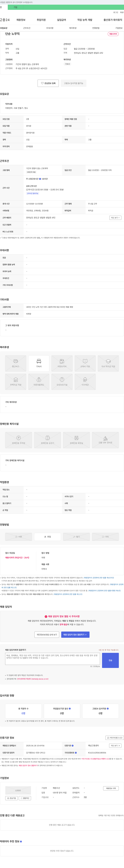The width and height of the screenshot is (124, 868).
Task: Expand 채용 담당자 정보 열람하기
Action: coord(75,635)
